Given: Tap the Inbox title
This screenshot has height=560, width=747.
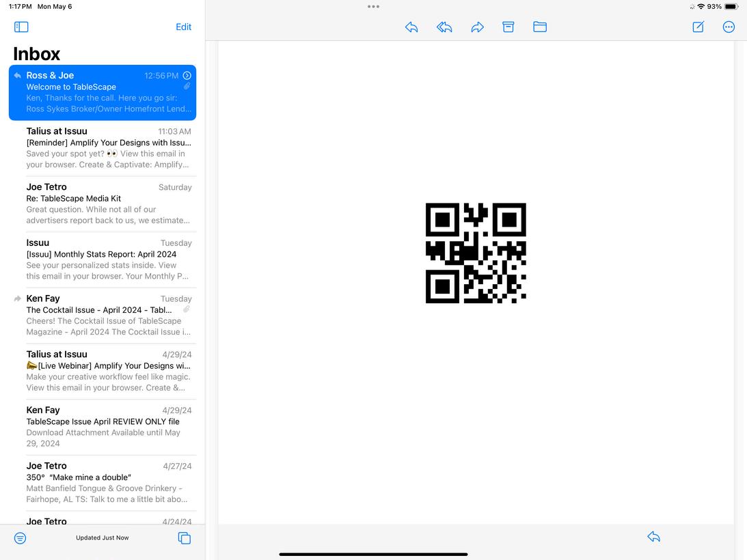Looking at the screenshot, I should tap(37, 54).
